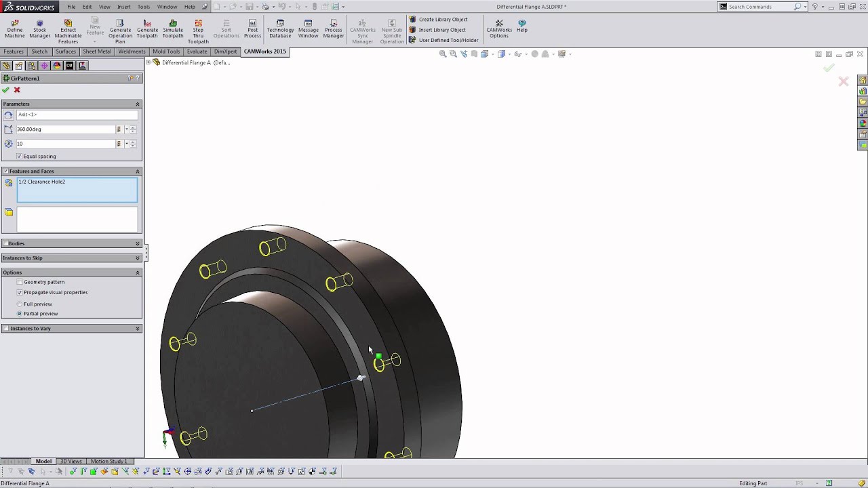
Task: Open DisplayManager tab icon
Action: (x=57, y=66)
